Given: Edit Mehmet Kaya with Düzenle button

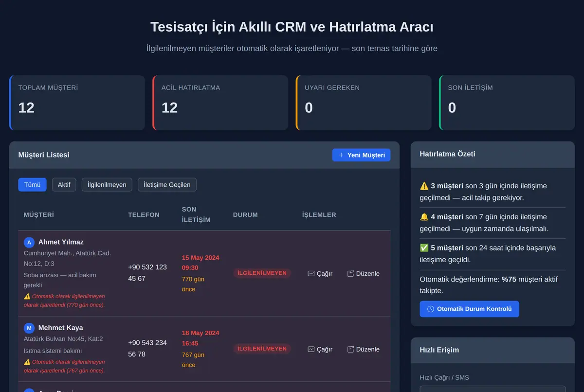Looking at the screenshot, I should coord(364,349).
